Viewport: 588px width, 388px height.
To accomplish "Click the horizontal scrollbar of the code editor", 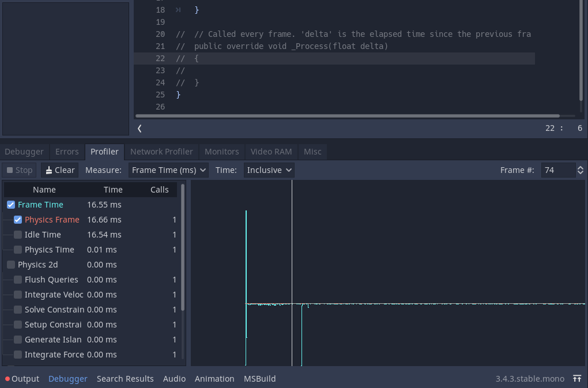I will coord(346,116).
